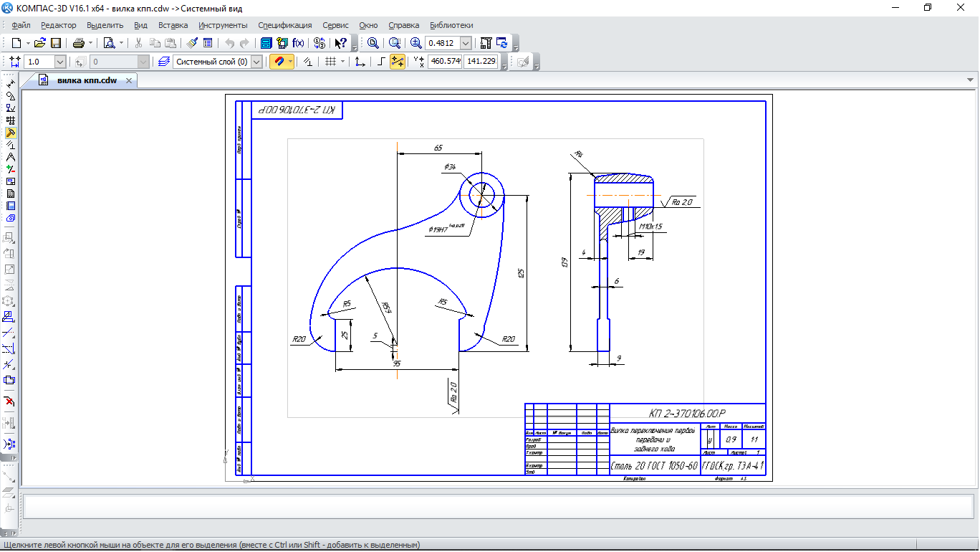
Task: Toggle orthogonal drawing mode
Action: pos(381,62)
